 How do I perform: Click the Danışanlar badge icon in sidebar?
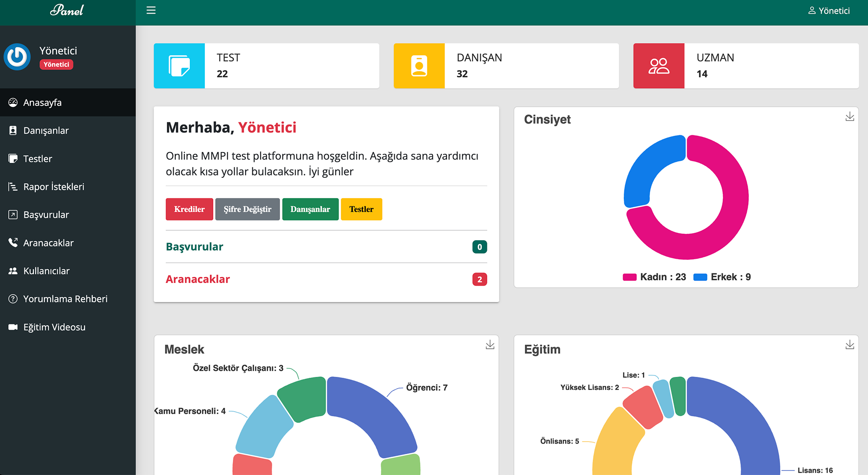(x=13, y=131)
